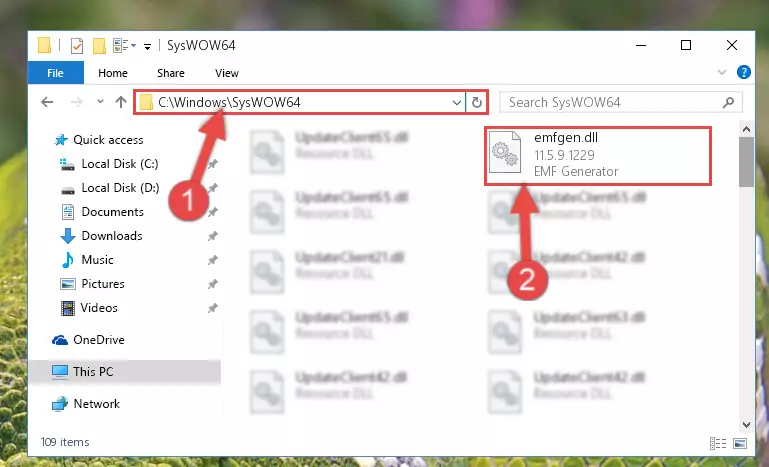The image size is (769, 467).
Task: Click the scrollbar up arrow
Action: pyautogui.click(x=746, y=130)
